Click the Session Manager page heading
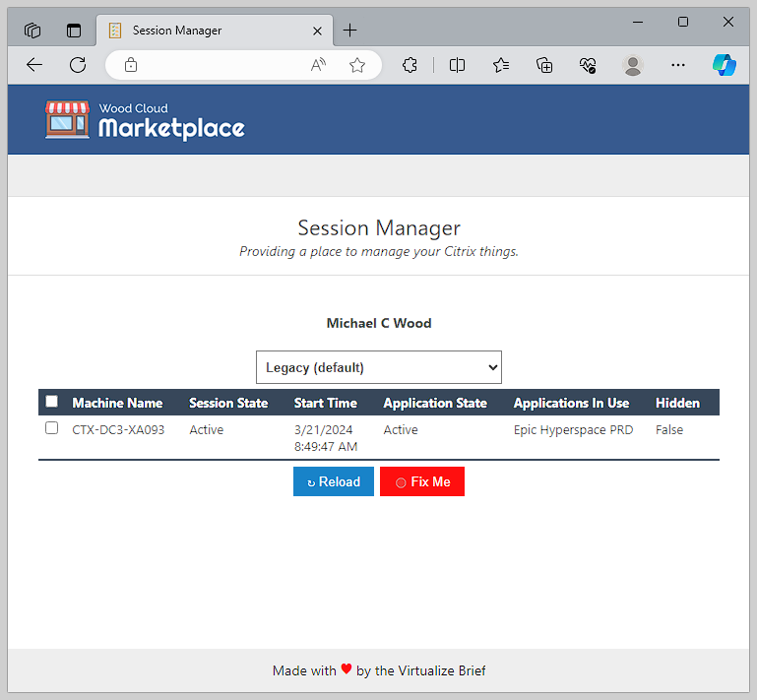The width and height of the screenshot is (757, 700). [379, 227]
